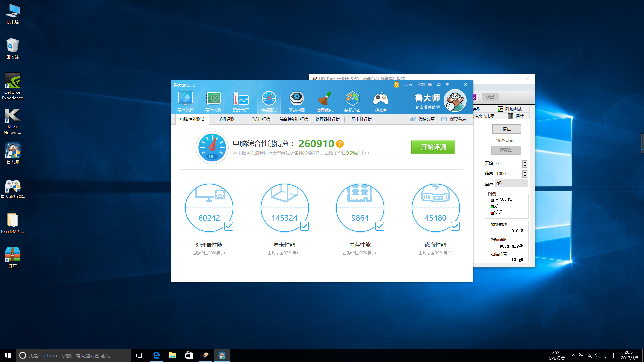This screenshot has width=644, height=362.
Task: Open Killer Network desktop shortcut
Action: click(x=12, y=121)
